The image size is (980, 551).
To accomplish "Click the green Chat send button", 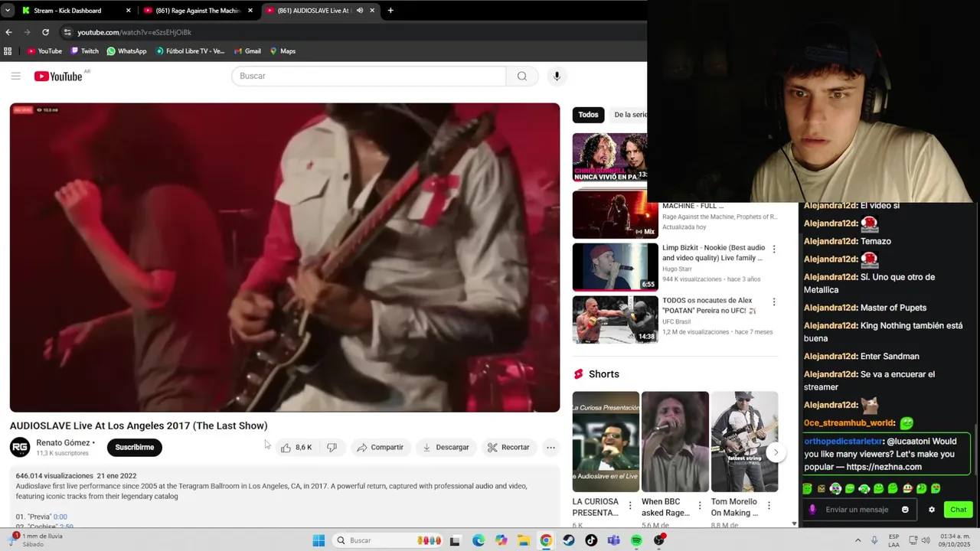I will click(958, 510).
